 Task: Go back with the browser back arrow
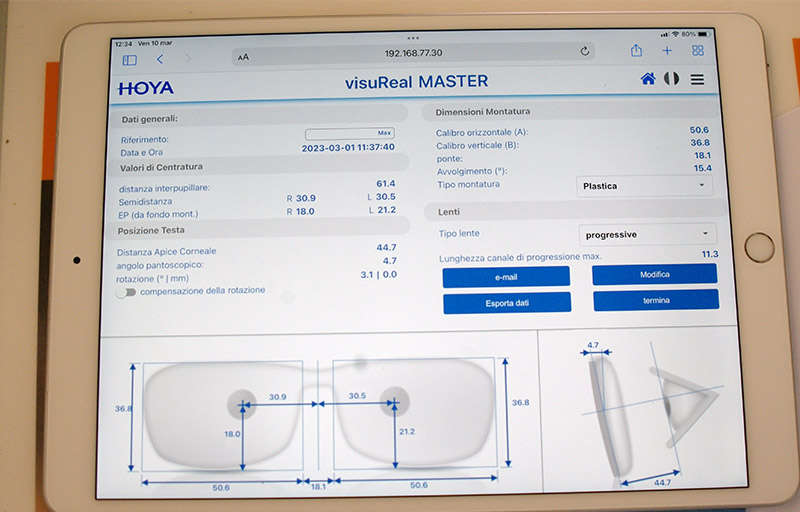160,59
